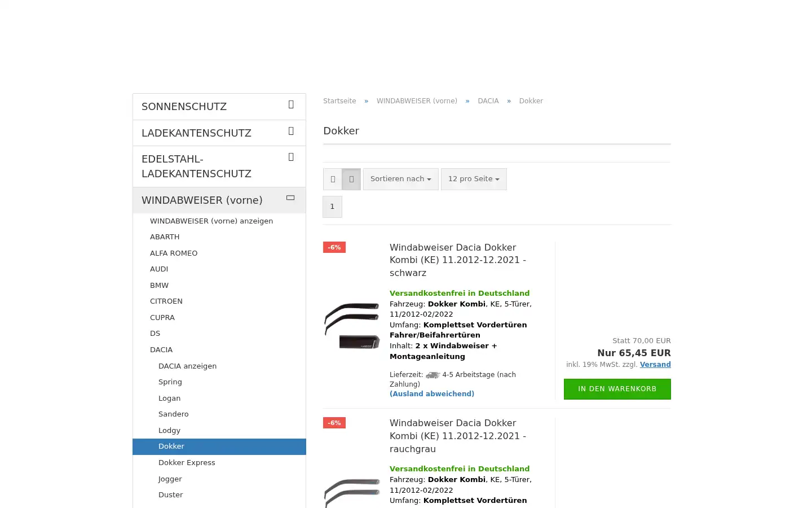812x508 pixels.
Task: Open the Sortieren nach dropdown
Action: (401, 179)
